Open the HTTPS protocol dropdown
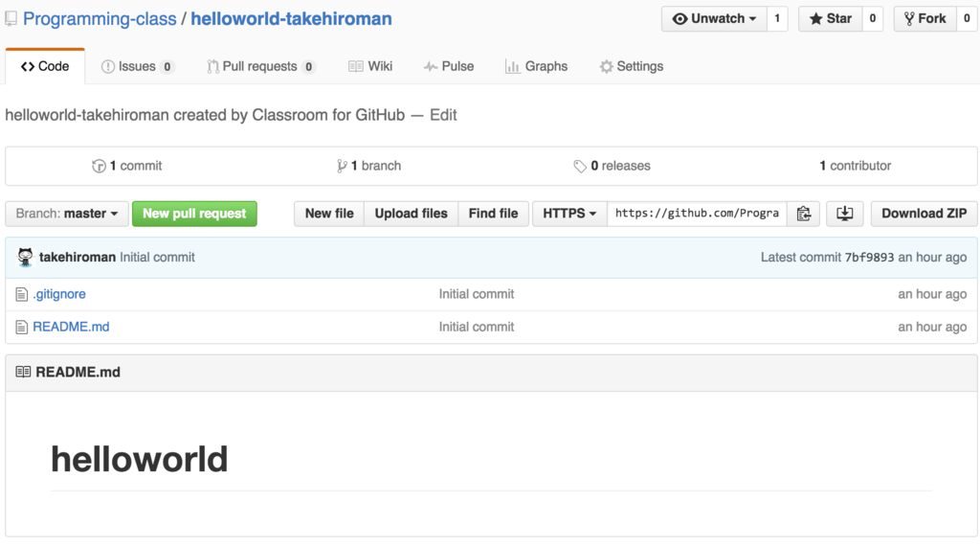Screen dimensions: 980x546 (x=569, y=214)
